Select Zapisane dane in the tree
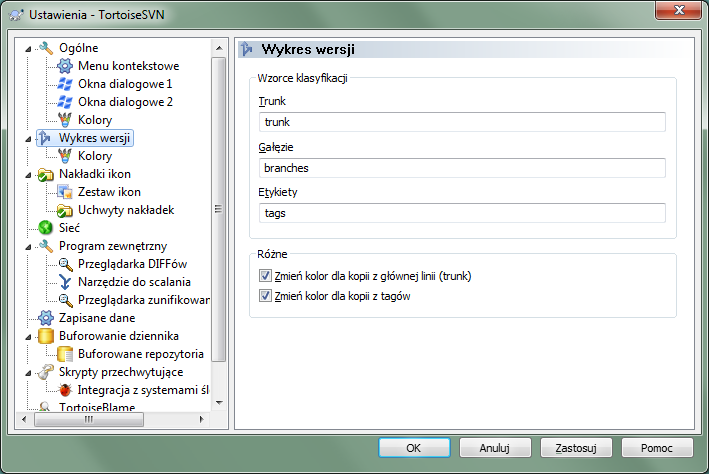This screenshot has height=474, width=709. (x=97, y=318)
